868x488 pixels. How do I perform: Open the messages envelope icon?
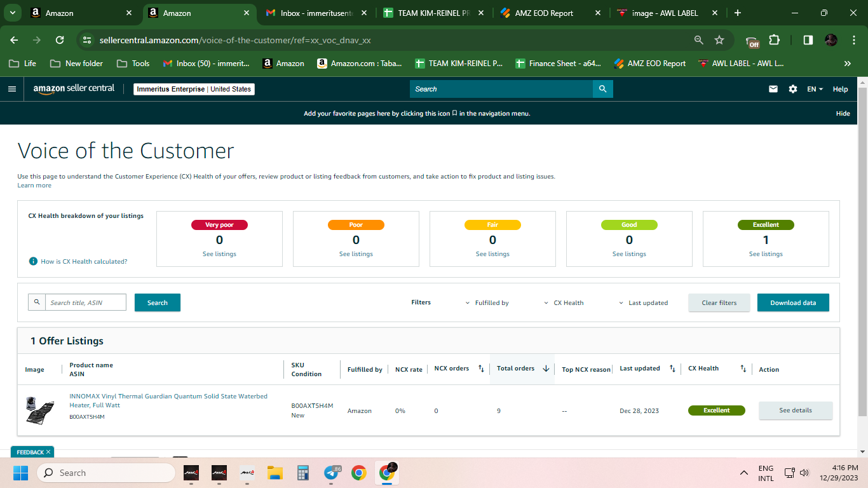(x=773, y=89)
